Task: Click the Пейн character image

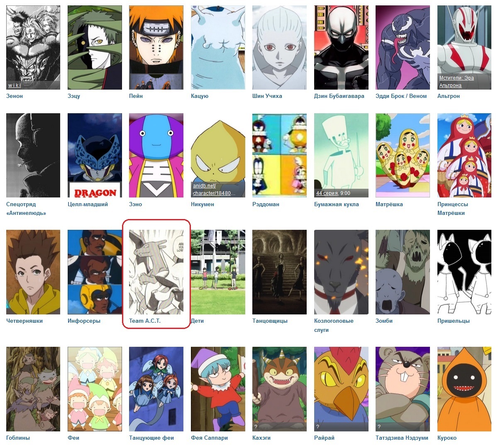Action: click(156, 47)
